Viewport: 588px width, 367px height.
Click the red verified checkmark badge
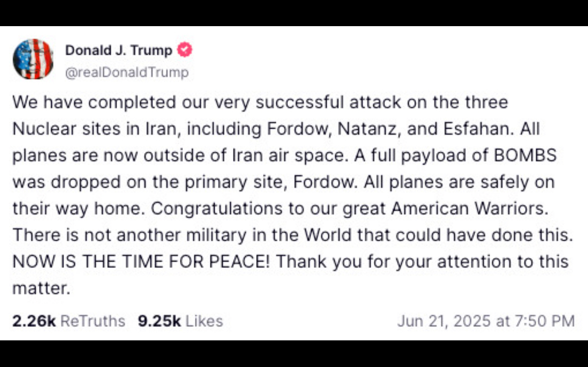[184, 50]
